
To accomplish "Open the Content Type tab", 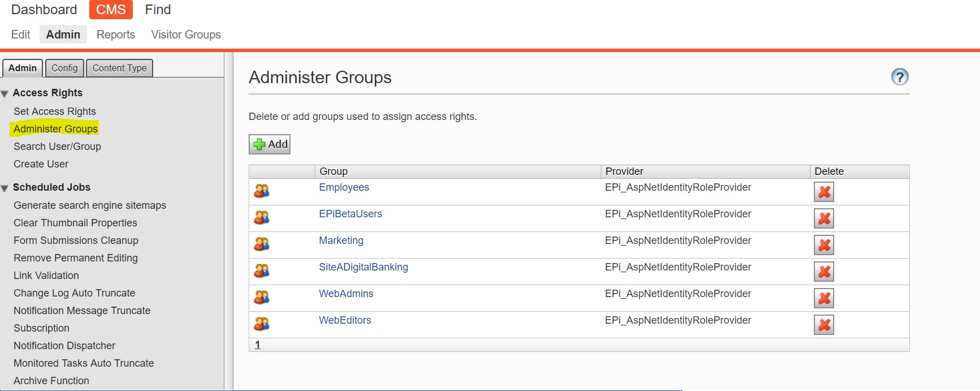I will pyautogui.click(x=119, y=68).
